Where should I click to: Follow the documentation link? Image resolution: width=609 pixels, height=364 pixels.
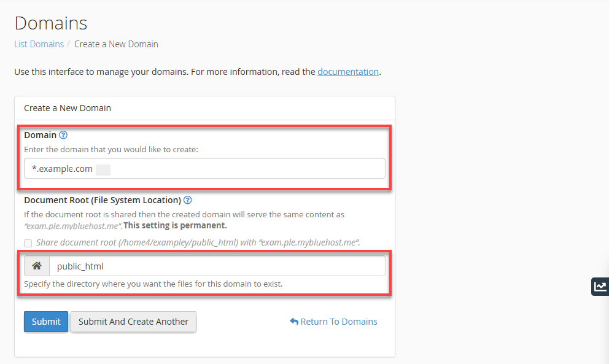click(x=348, y=71)
